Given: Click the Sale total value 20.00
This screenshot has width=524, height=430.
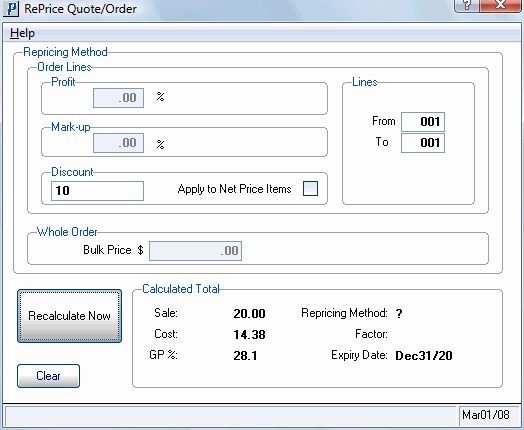Looking at the screenshot, I should click(249, 313).
